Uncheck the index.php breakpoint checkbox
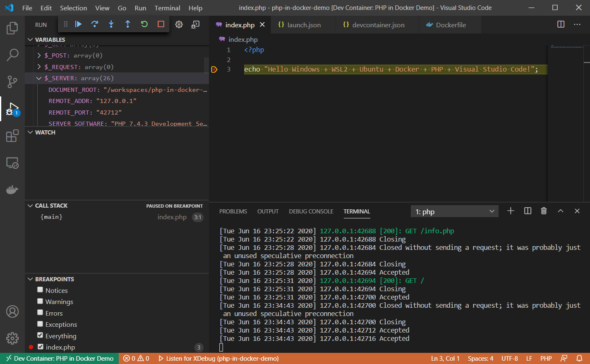The width and height of the screenshot is (590, 364). click(x=41, y=347)
